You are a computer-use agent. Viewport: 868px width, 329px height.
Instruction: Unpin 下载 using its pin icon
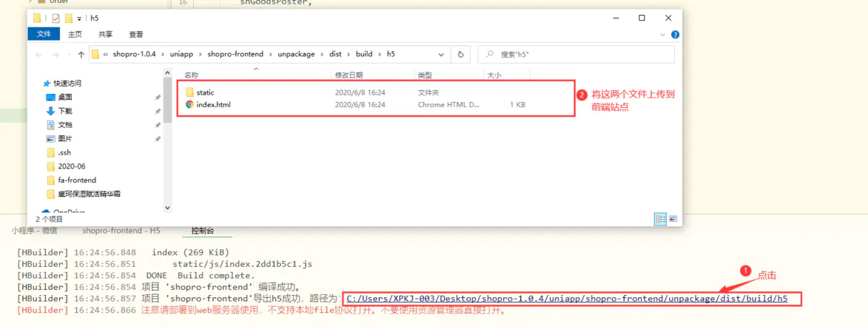[158, 111]
